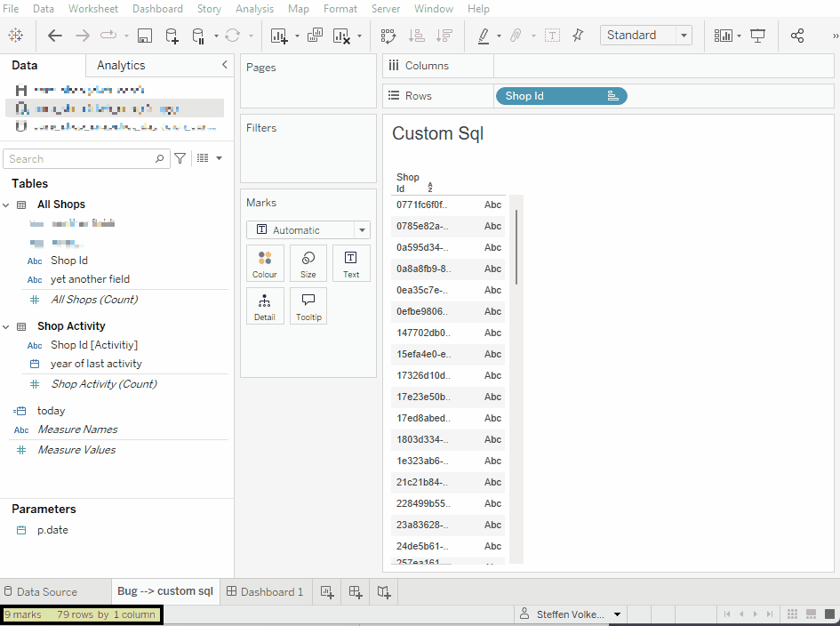The width and height of the screenshot is (840, 626).
Task: Click the Shop Id pill on Rows
Action: (561, 96)
